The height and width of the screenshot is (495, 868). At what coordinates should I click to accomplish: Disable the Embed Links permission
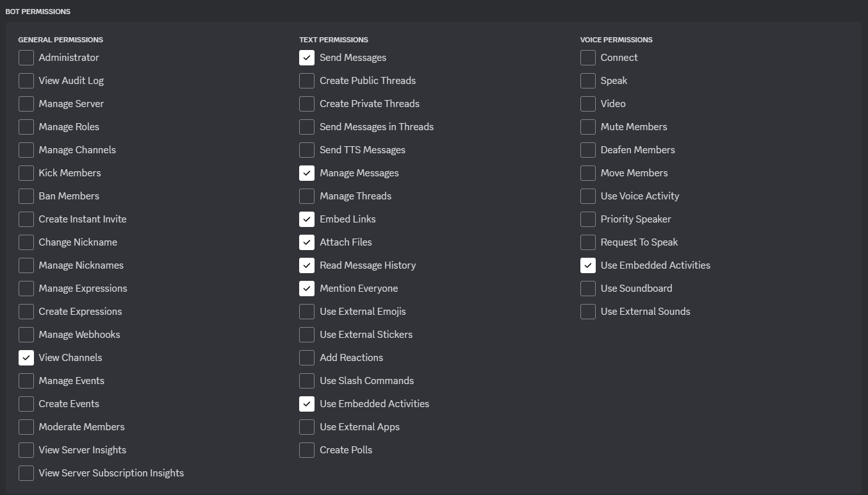306,219
